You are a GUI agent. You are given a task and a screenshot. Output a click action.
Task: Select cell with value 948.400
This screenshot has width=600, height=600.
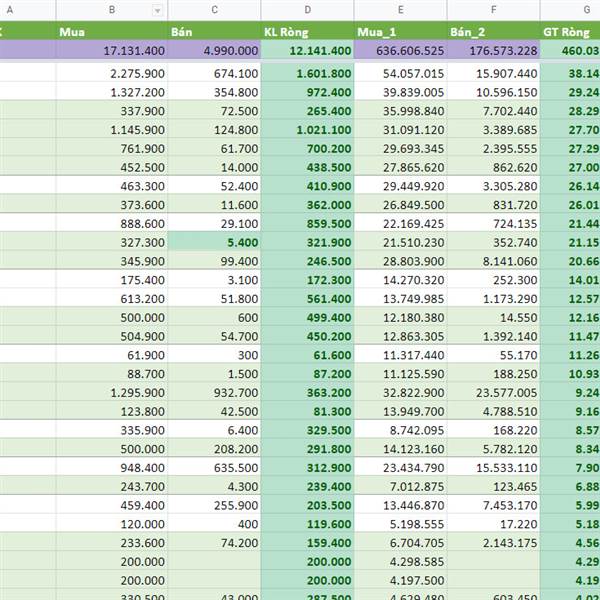point(112,467)
